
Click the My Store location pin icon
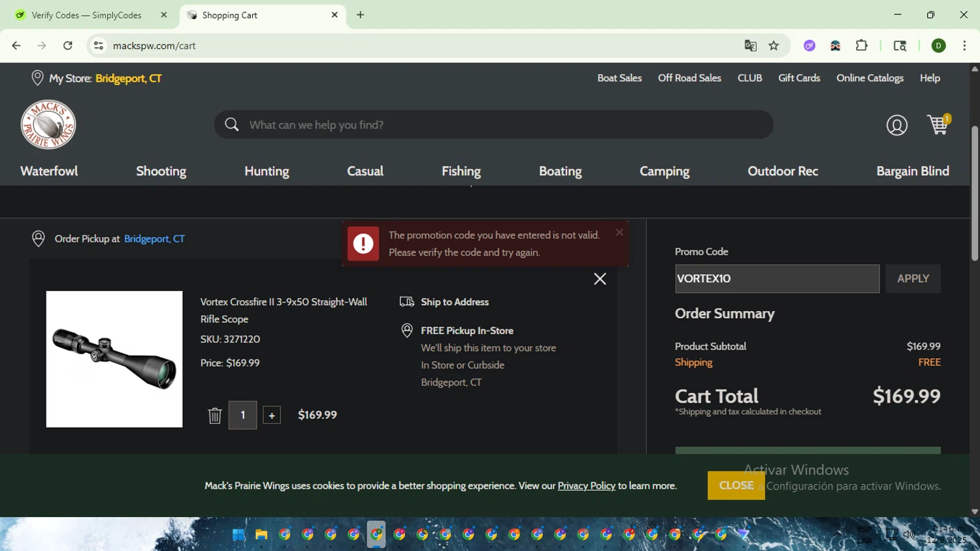pyautogui.click(x=37, y=78)
